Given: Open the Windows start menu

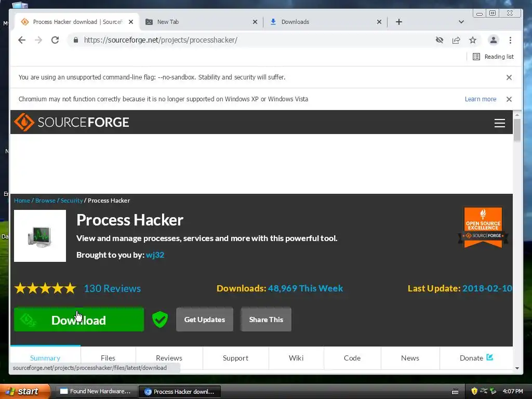Looking at the screenshot, I should 25,391.
